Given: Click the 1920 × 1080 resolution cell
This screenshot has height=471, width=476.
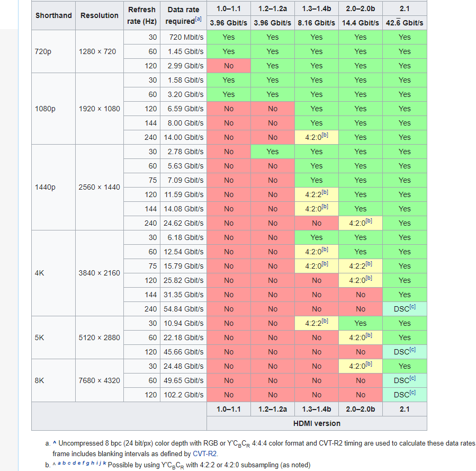Looking at the screenshot, I should [99, 109].
